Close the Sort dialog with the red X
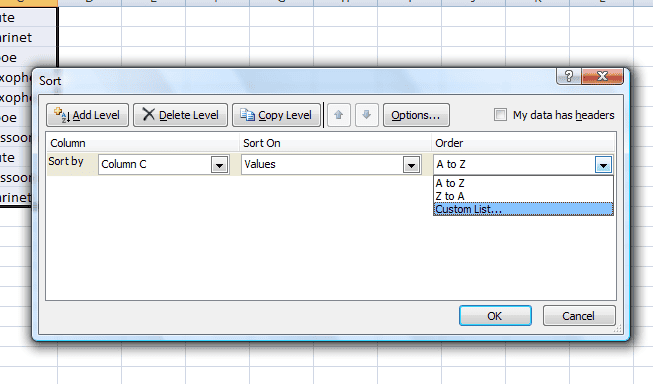The width and height of the screenshot is (653, 384). [602, 76]
